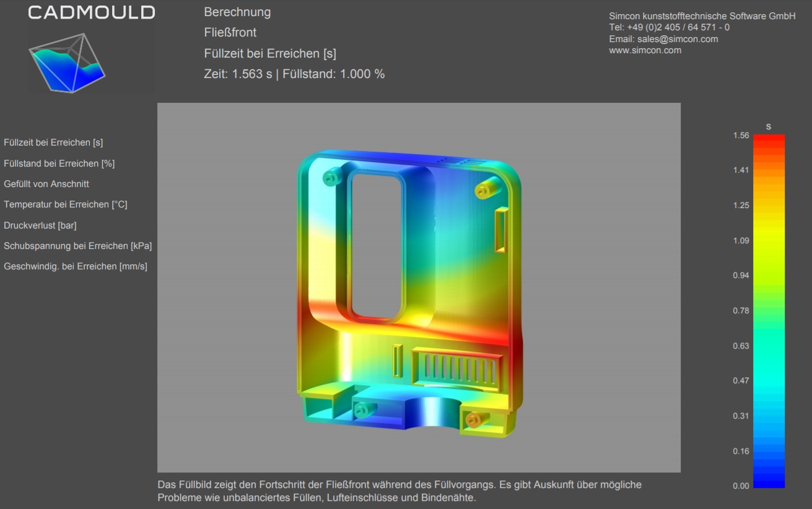Show the Gefüllt von Anschnitt result
The width and height of the screenshot is (812, 509).
pos(46,184)
